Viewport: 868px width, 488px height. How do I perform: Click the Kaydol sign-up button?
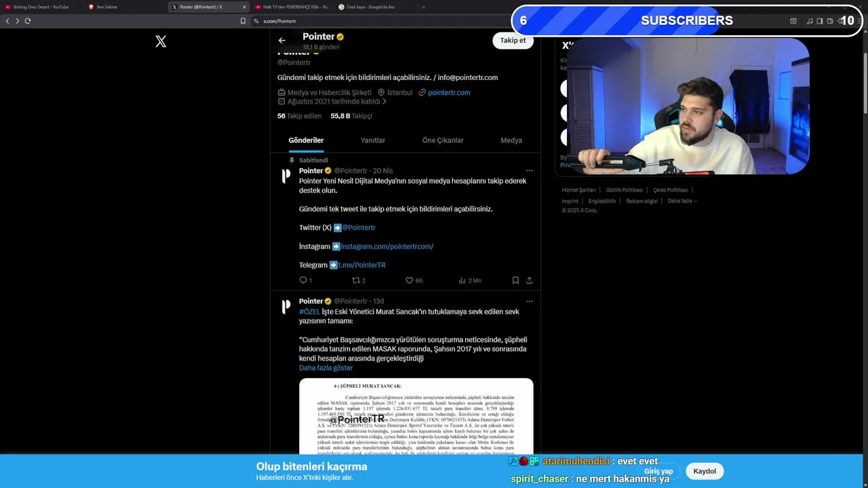705,471
